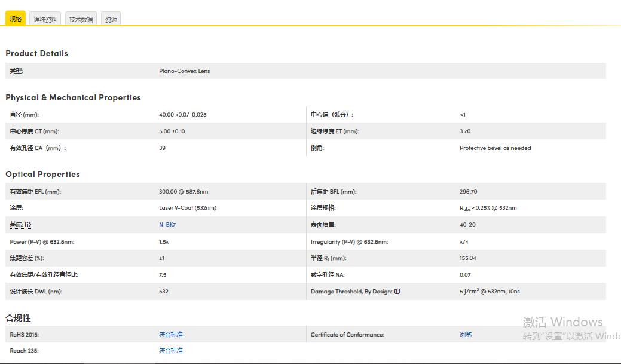Open the 技术数据 tab
This screenshot has height=364, width=621.
pos(81,19)
